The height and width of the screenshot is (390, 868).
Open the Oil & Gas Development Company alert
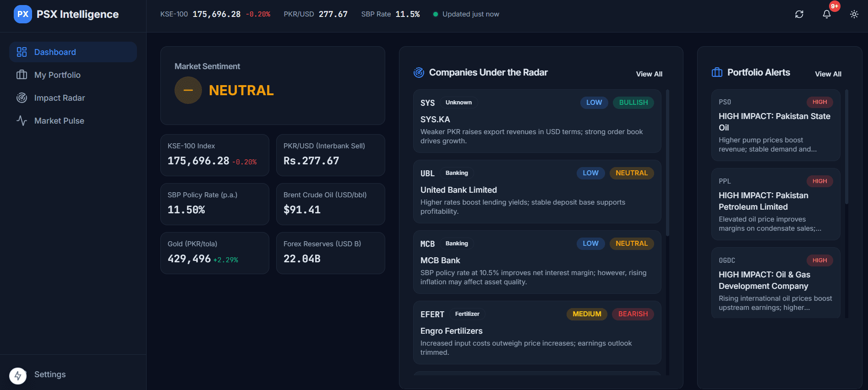776,283
